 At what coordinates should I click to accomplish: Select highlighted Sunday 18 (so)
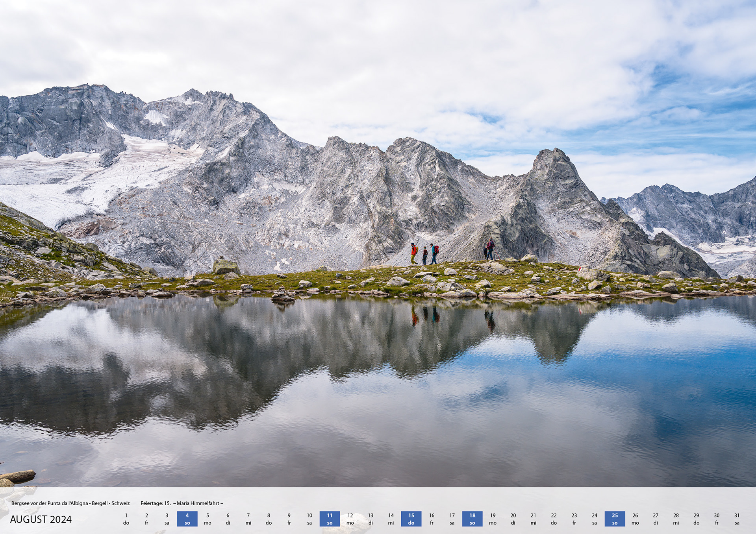(472, 519)
